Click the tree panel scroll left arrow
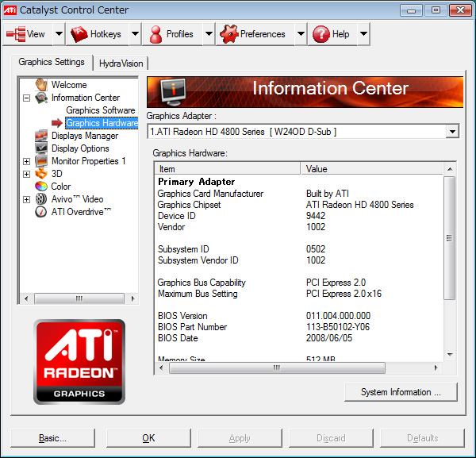Viewport: 476px width, 458px height. coord(26,298)
